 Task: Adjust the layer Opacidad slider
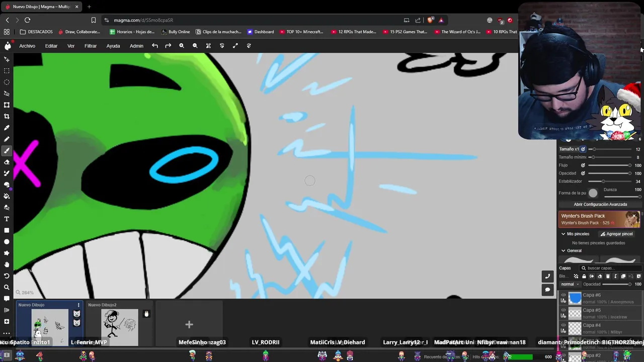coord(617,284)
